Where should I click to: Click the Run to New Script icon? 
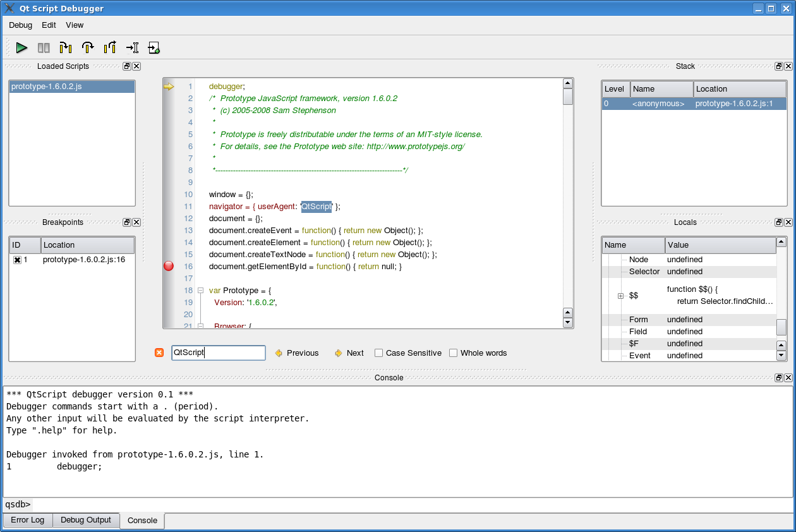(154, 47)
